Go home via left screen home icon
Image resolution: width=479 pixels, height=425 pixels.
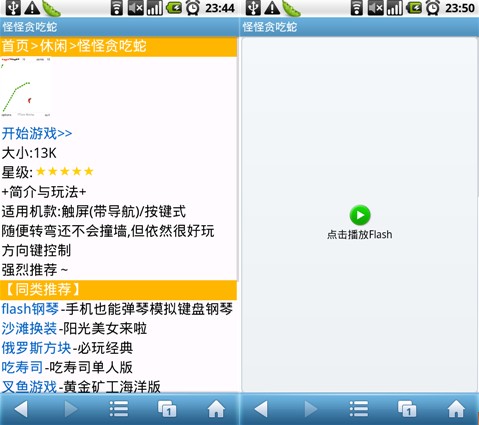(x=216, y=408)
